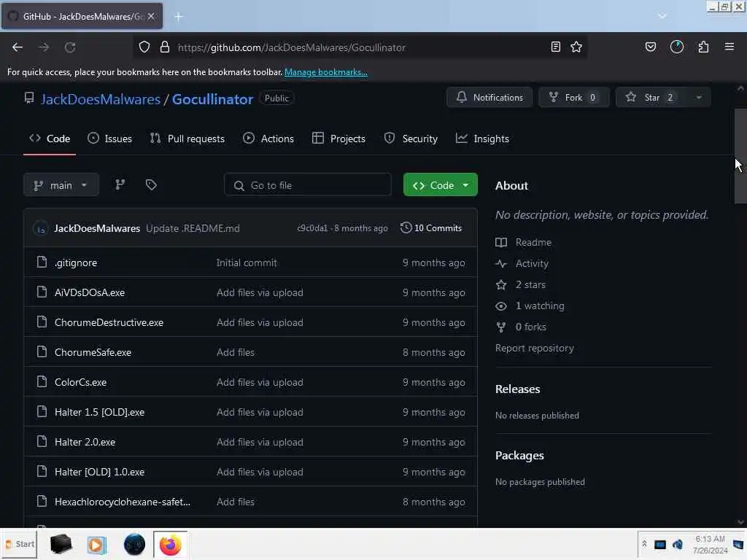
Task: Open the Pocket save icon
Action: pyautogui.click(x=650, y=47)
